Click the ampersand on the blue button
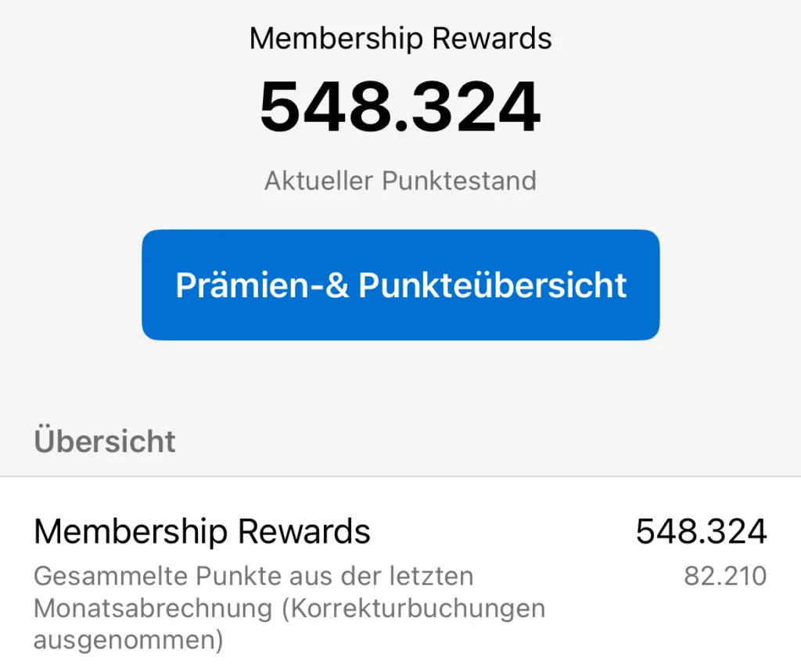Image resolution: width=801 pixels, height=672 pixels. 336,285
